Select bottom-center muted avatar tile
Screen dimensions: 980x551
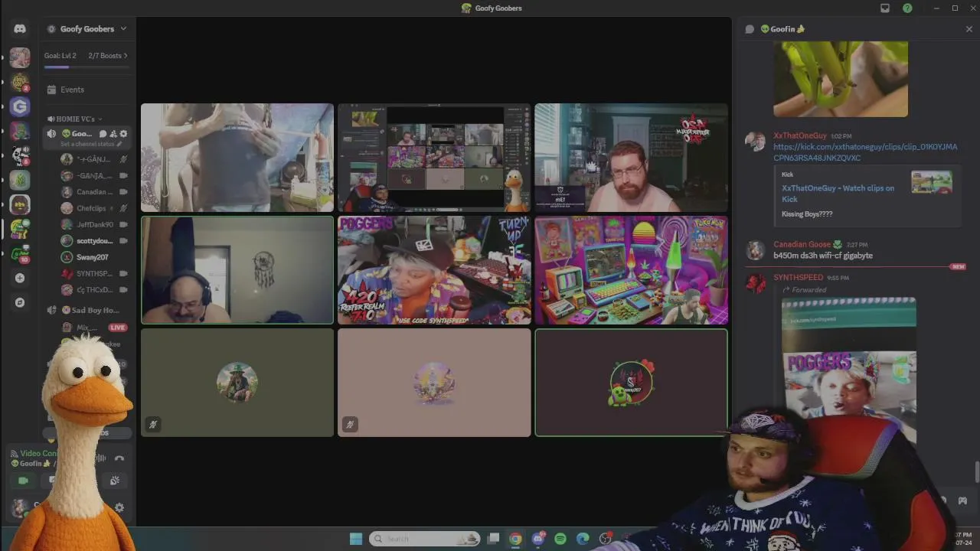(x=434, y=383)
